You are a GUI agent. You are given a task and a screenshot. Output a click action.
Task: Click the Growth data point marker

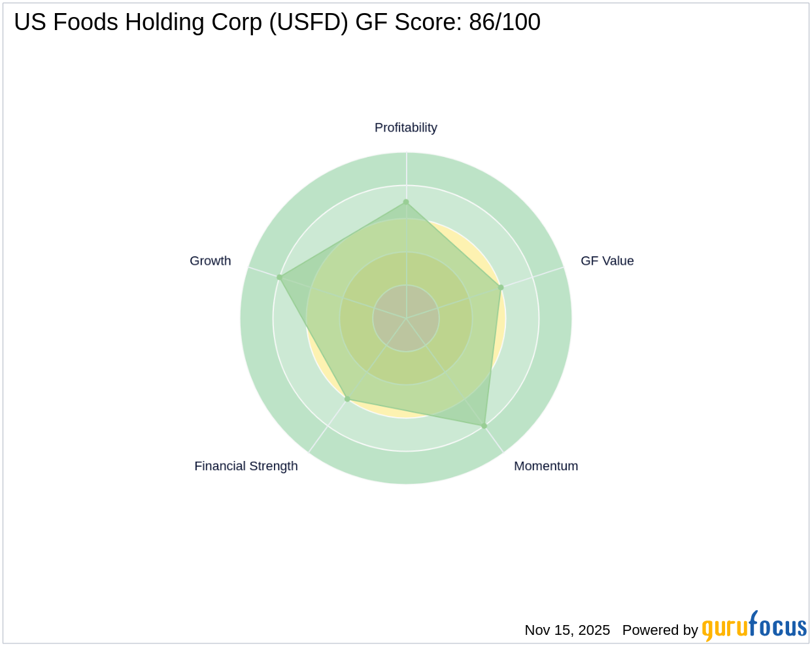click(x=279, y=277)
